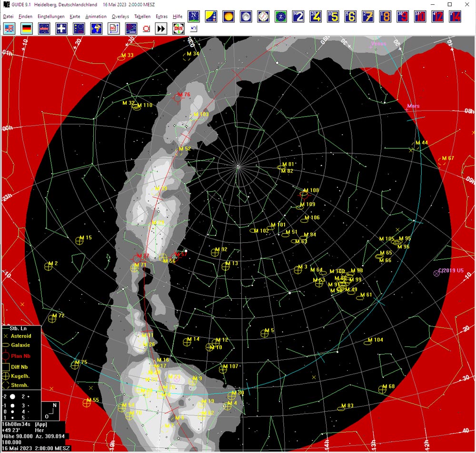Click the red ring symbol toolbar icon
476x453 pixels.
pos(146,29)
